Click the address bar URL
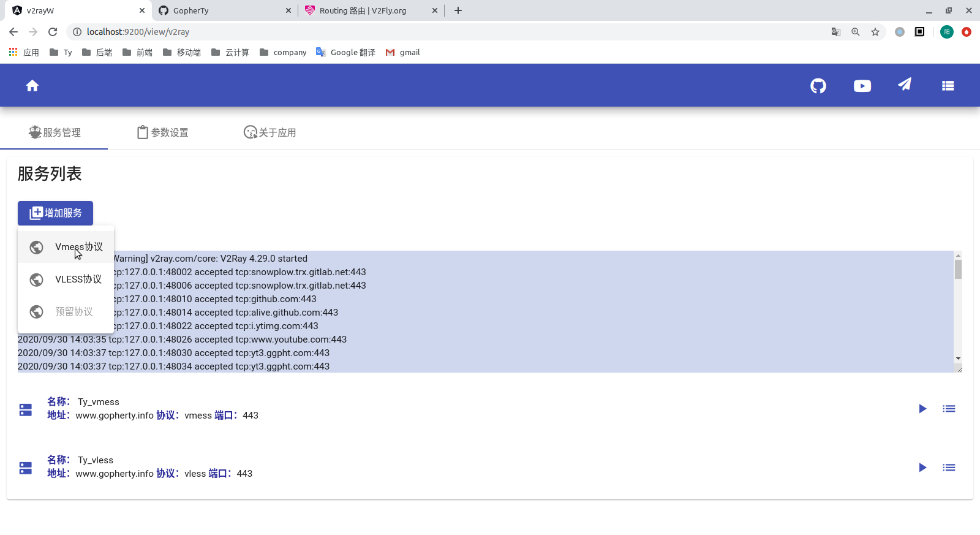Screen dimensions: 980x535 click(x=138, y=32)
